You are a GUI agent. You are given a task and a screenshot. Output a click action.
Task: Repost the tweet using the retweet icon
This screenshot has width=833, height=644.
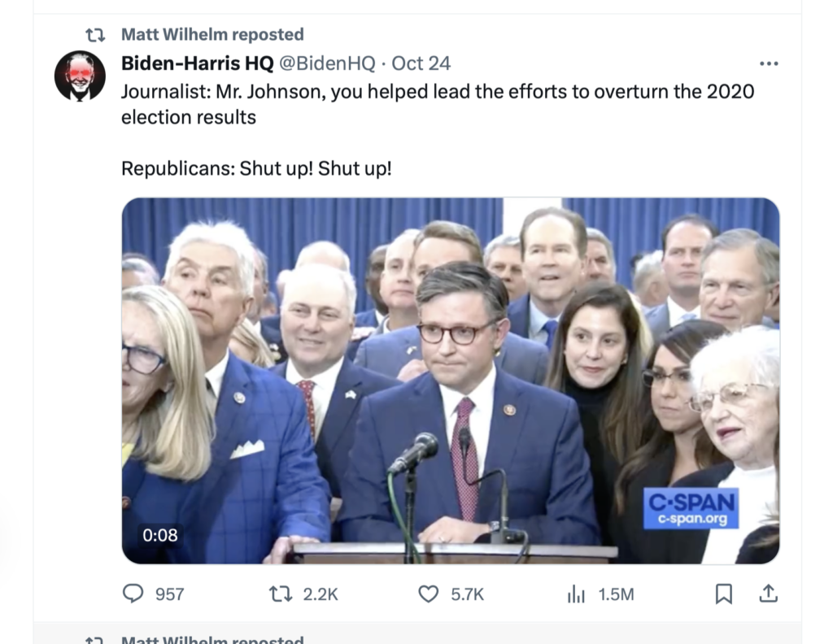pyautogui.click(x=280, y=594)
